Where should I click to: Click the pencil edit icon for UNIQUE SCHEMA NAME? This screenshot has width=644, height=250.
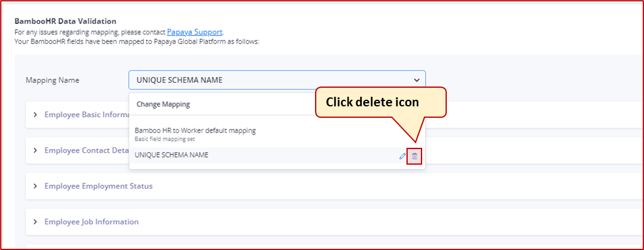pyautogui.click(x=402, y=156)
